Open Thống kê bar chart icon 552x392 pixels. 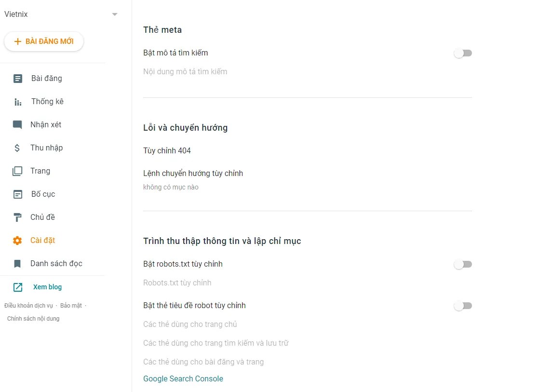pos(18,102)
